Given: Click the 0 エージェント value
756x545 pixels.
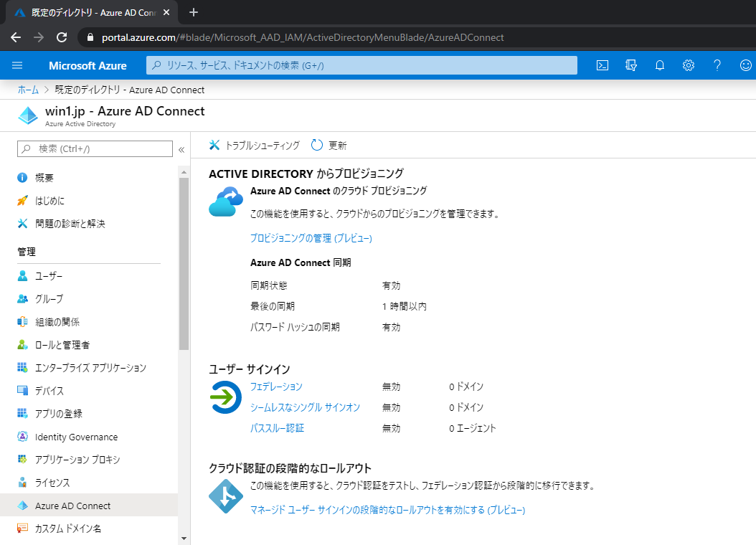Looking at the screenshot, I should 473,428.
